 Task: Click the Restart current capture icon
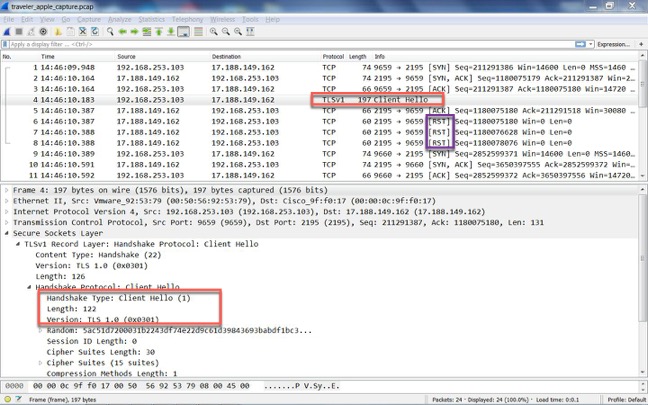31,32
